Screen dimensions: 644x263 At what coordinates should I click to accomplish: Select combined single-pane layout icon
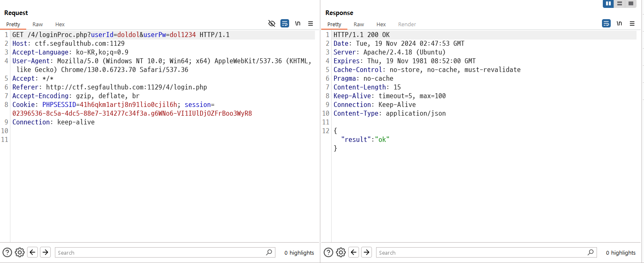[631, 3]
